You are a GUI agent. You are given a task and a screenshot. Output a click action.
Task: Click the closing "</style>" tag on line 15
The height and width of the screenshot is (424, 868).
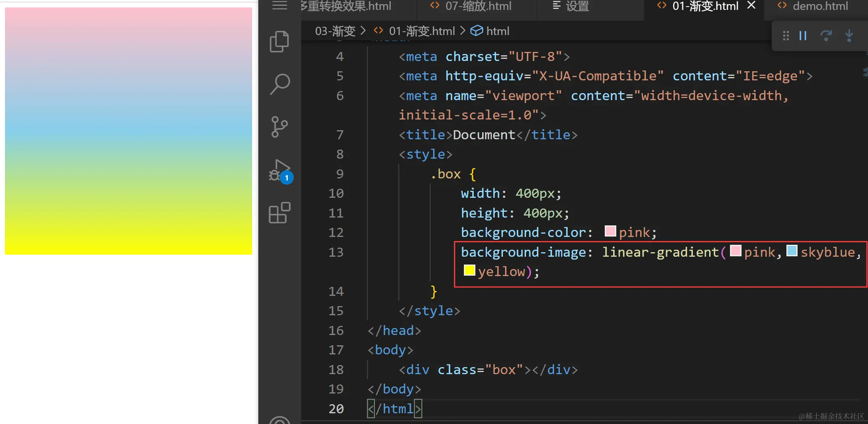point(429,311)
